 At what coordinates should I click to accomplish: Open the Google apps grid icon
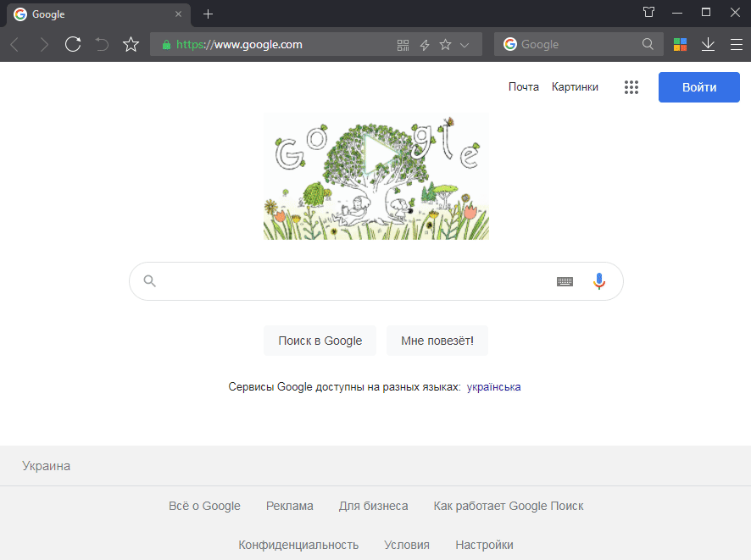click(631, 87)
